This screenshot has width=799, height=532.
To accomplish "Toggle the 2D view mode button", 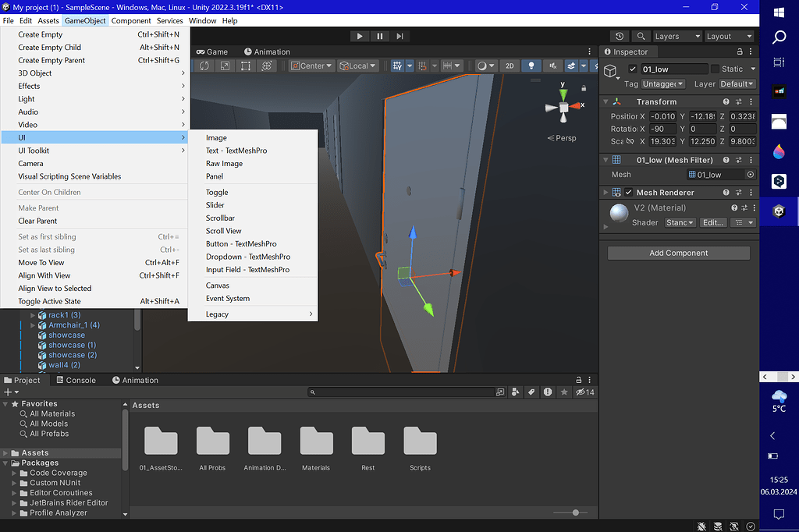I will click(x=510, y=66).
